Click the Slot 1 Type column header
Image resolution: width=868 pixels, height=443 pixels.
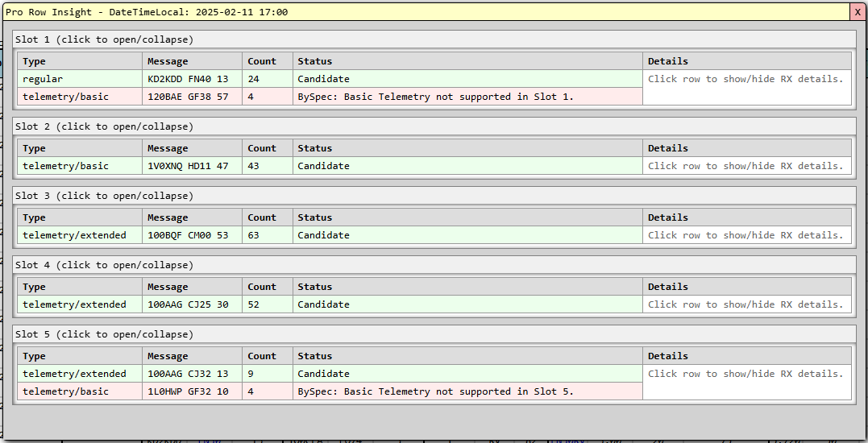34,61
